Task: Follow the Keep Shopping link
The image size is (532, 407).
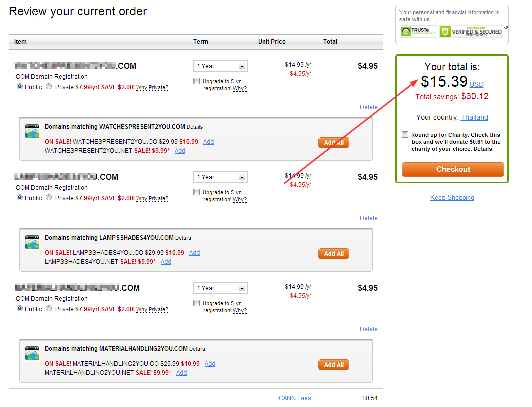Action: coord(452,198)
